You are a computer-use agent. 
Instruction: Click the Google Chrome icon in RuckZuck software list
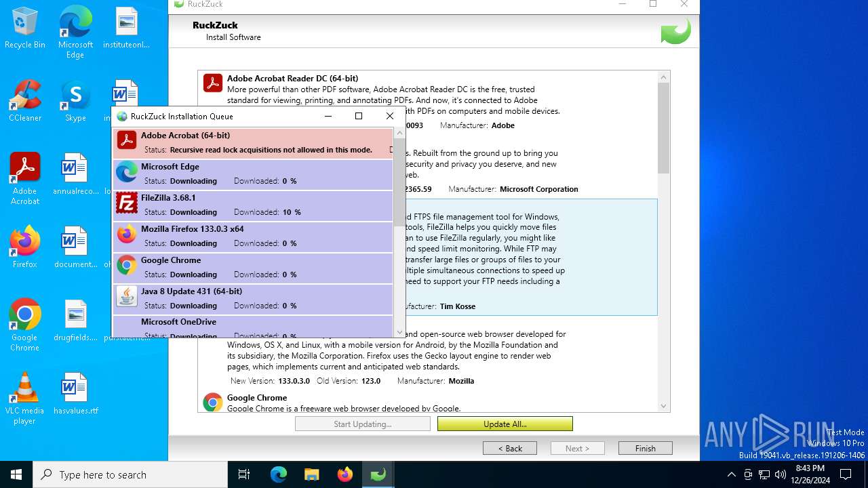(x=213, y=402)
